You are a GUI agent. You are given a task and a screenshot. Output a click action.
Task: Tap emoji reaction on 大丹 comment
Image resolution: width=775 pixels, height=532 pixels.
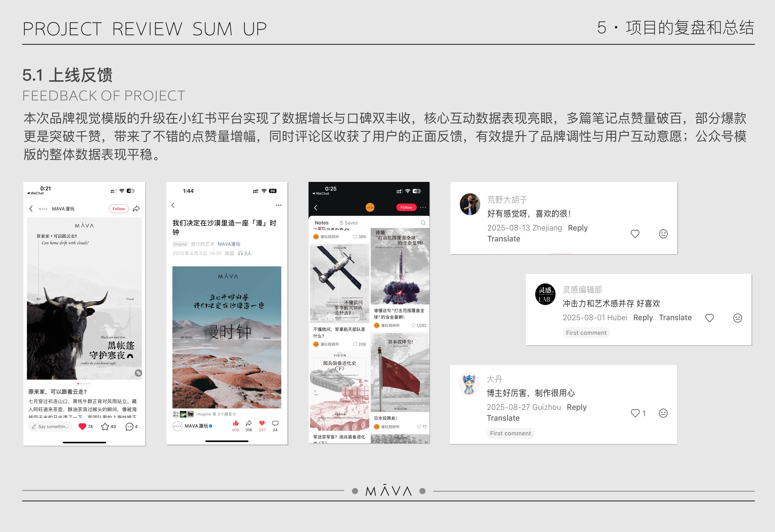663,413
